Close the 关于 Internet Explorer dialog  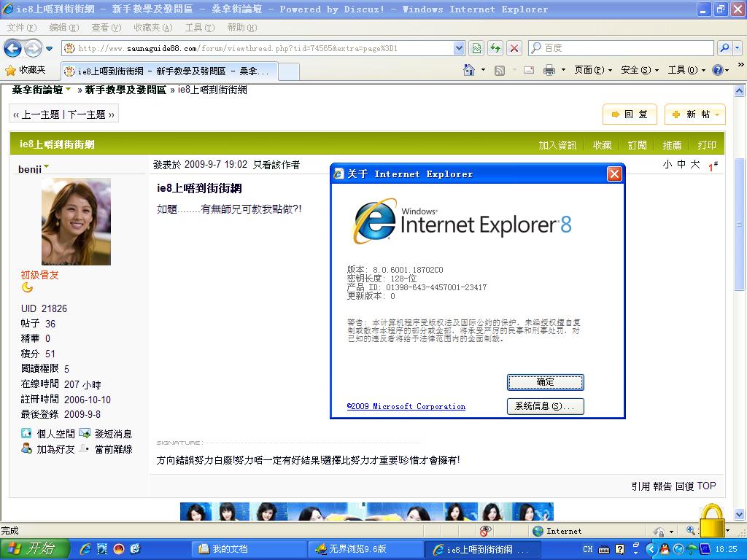pyautogui.click(x=614, y=174)
